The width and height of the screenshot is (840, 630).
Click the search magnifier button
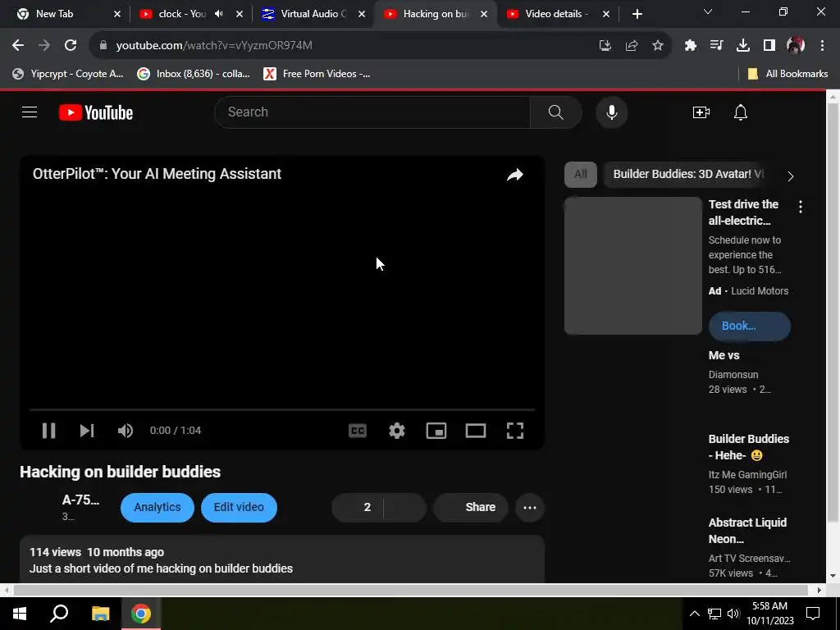pos(556,112)
